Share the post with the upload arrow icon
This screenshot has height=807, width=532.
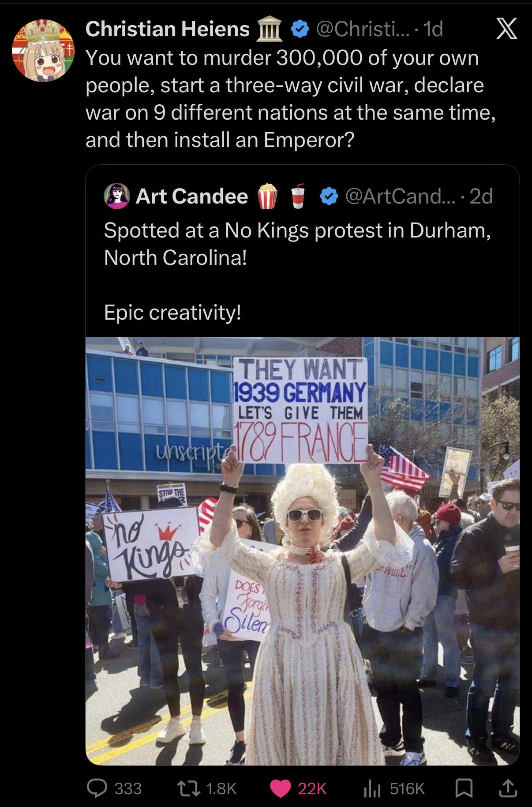click(507, 788)
